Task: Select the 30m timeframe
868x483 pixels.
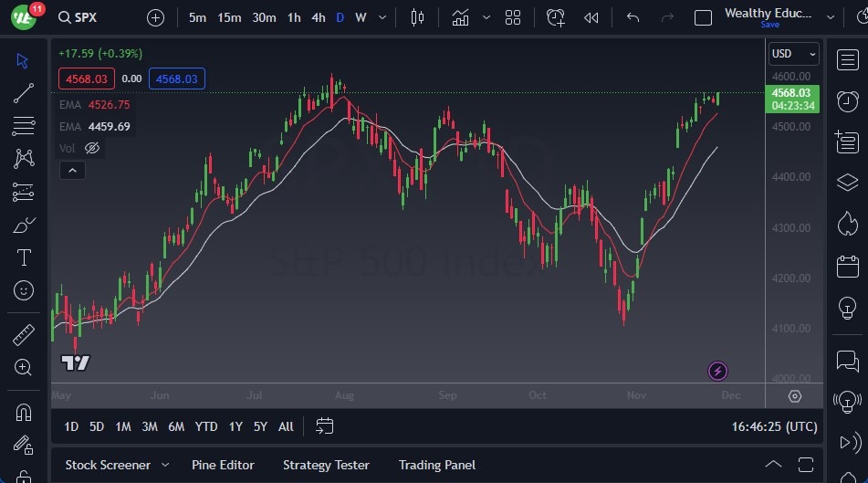Action: pyautogui.click(x=264, y=17)
